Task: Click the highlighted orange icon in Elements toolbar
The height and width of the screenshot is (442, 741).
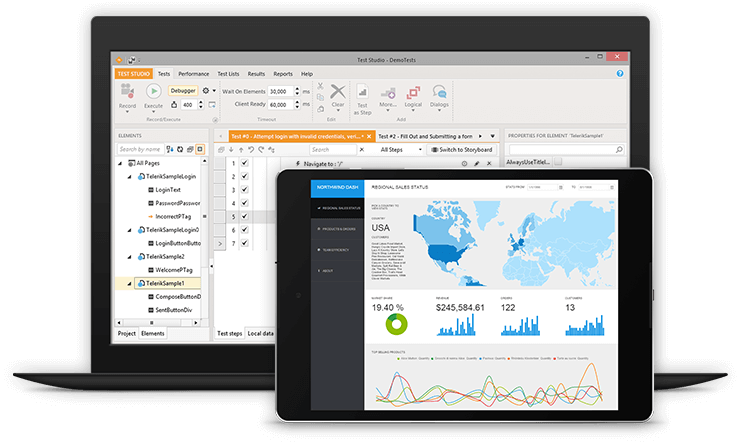Action: pos(200,149)
